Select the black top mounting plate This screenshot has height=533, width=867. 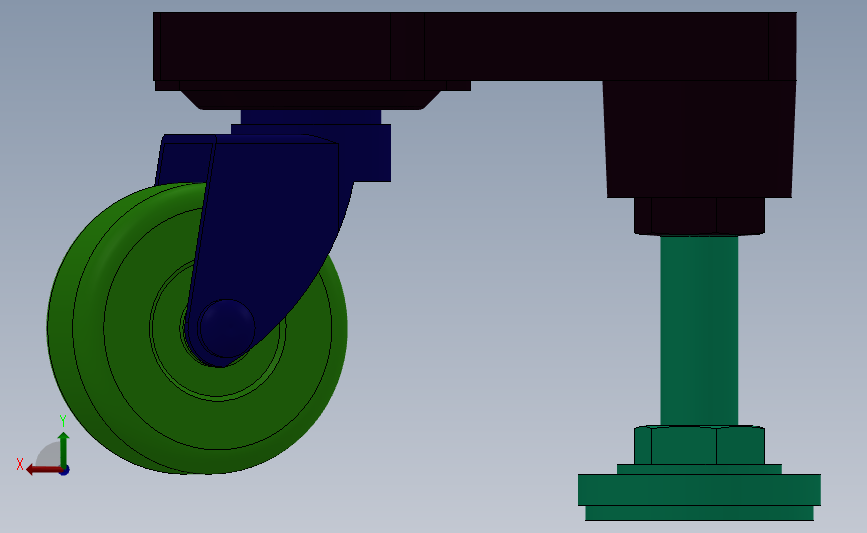[474, 46]
